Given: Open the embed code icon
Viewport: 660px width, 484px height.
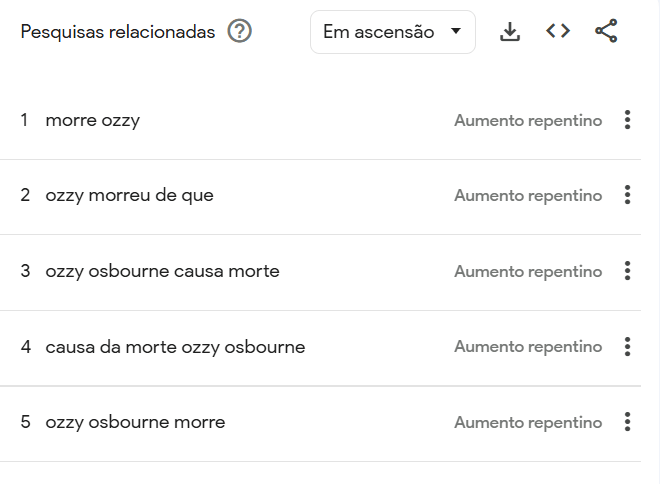Looking at the screenshot, I should (x=558, y=32).
